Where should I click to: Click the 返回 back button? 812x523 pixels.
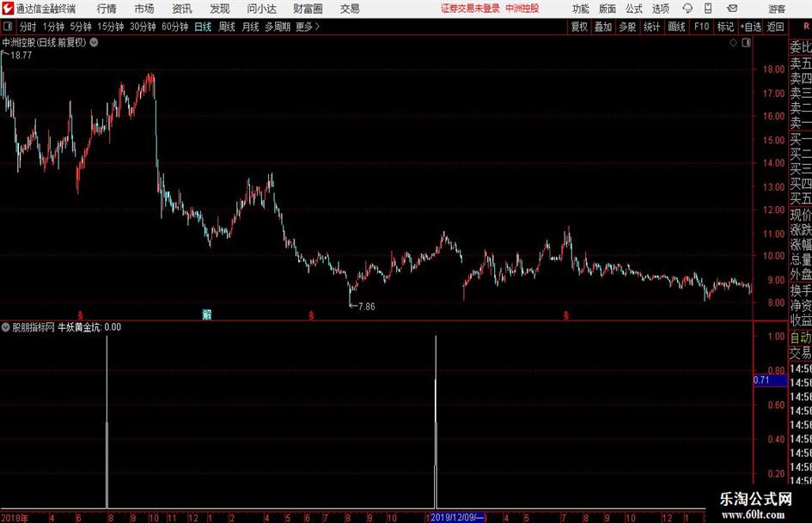[x=775, y=27]
